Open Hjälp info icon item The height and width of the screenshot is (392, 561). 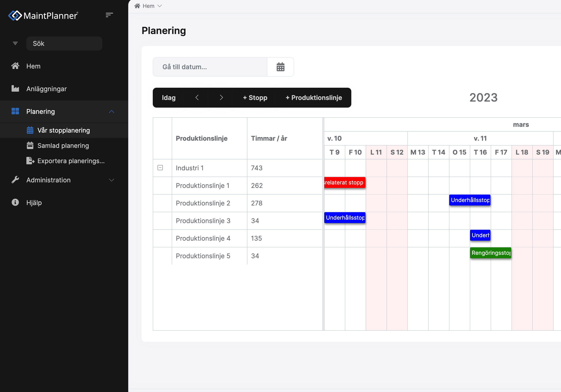click(15, 202)
